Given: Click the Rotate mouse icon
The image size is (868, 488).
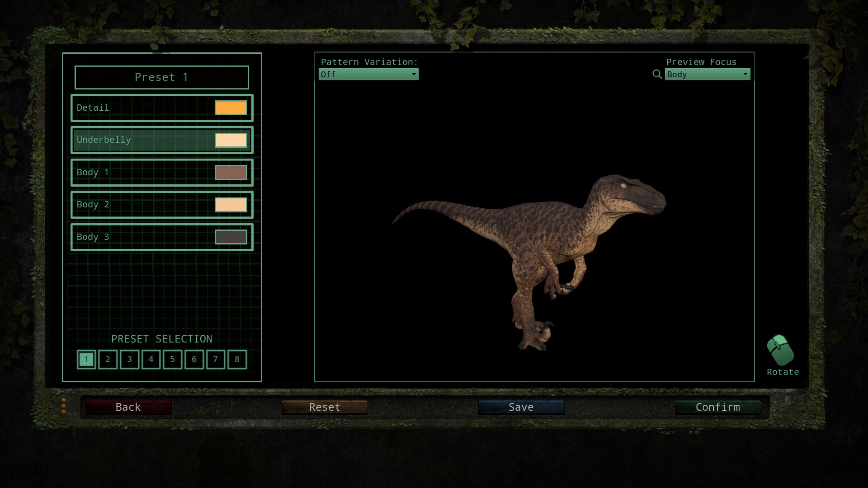Looking at the screenshot, I should [x=780, y=350].
